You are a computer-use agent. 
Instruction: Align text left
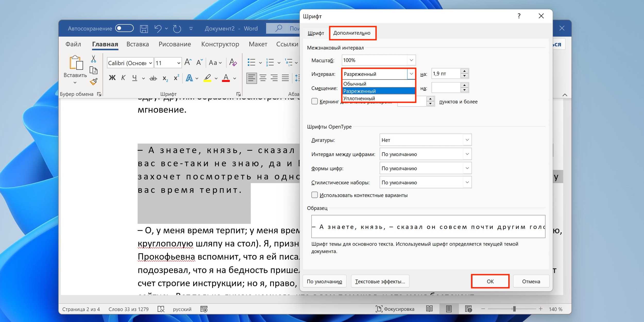251,78
